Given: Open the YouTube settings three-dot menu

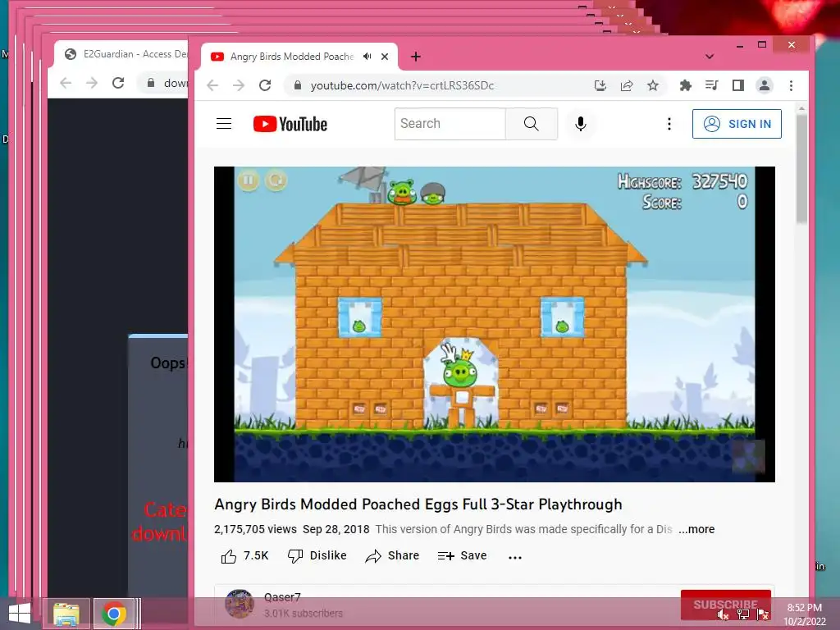Looking at the screenshot, I should [x=669, y=124].
